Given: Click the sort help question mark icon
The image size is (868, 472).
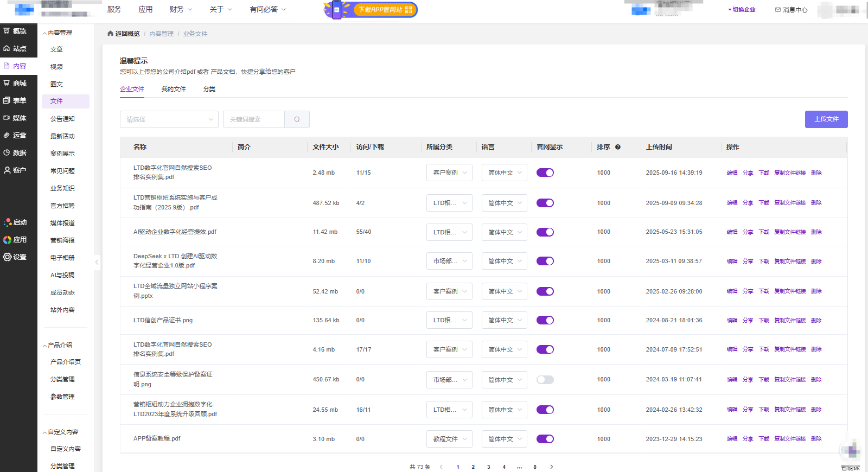Looking at the screenshot, I should pyautogui.click(x=617, y=147).
